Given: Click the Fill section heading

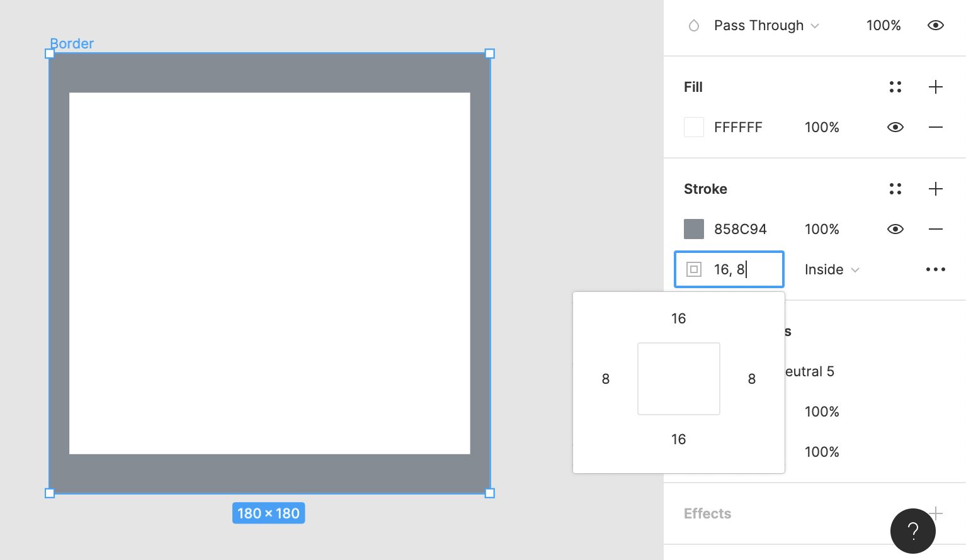Looking at the screenshot, I should point(693,87).
